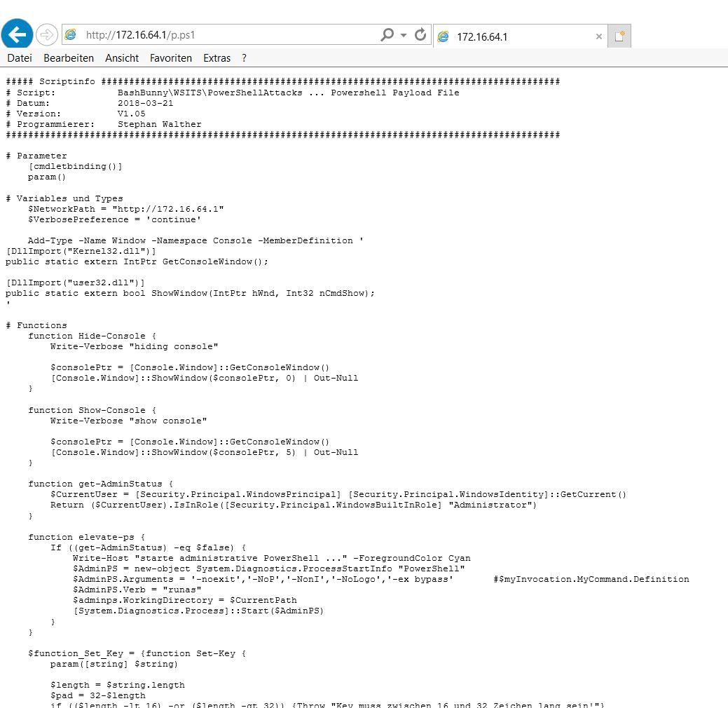The width and height of the screenshot is (728, 708).
Task: Open the address bar search dropdown arrow
Action: pyautogui.click(x=404, y=35)
